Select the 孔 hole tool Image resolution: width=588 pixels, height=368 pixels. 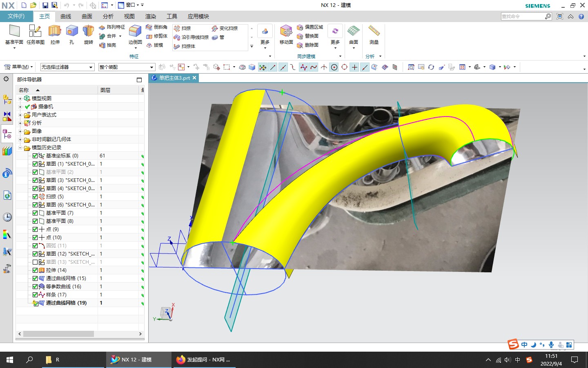pyautogui.click(x=72, y=34)
